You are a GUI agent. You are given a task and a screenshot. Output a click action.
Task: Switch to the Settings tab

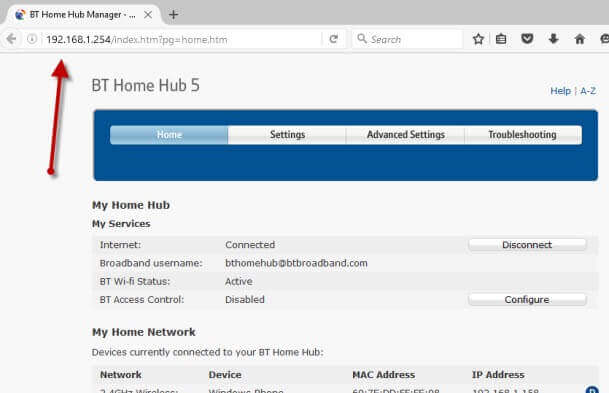pyautogui.click(x=287, y=135)
